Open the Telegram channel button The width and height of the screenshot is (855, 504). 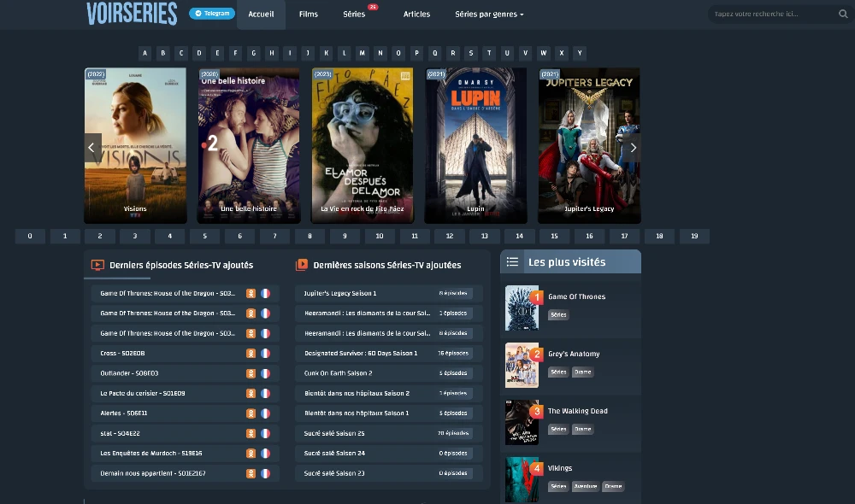point(212,14)
